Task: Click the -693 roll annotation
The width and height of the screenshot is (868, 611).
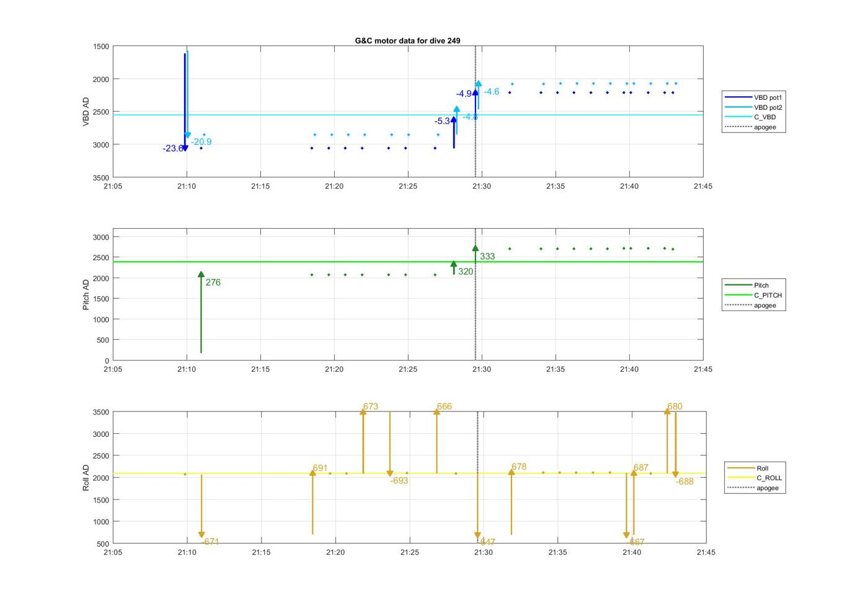Action: pyautogui.click(x=399, y=481)
